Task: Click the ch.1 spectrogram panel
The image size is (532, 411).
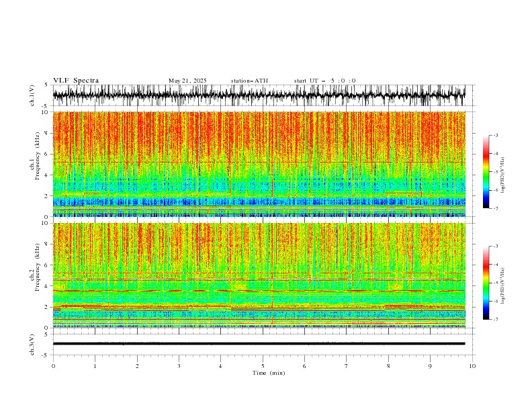Action: click(x=259, y=164)
